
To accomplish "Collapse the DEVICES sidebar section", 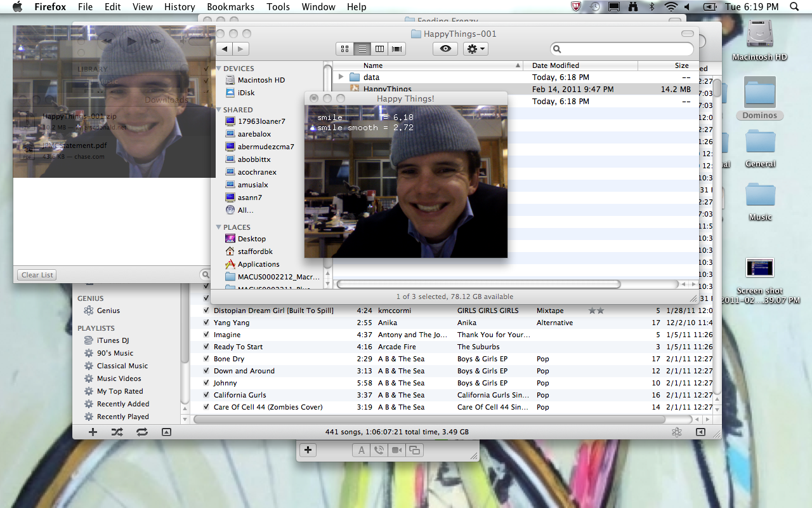I will pos(219,69).
